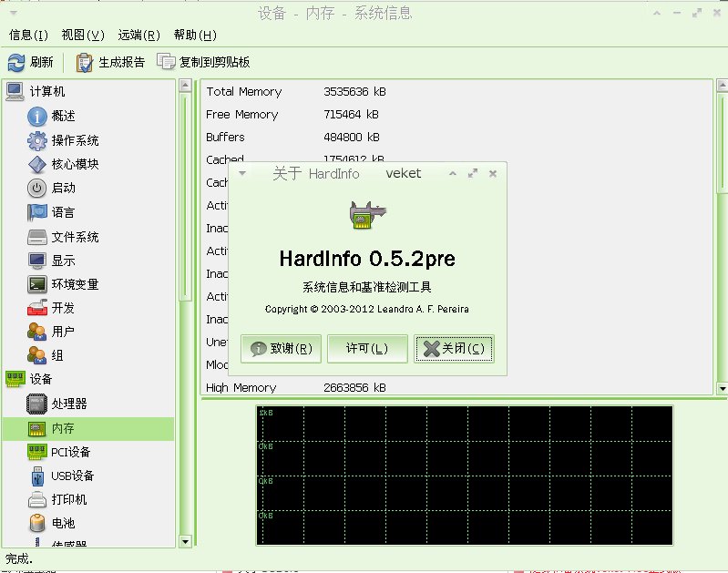
Task: Open the USB Devices (USB设备) icon
Action: tap(37, 476)
